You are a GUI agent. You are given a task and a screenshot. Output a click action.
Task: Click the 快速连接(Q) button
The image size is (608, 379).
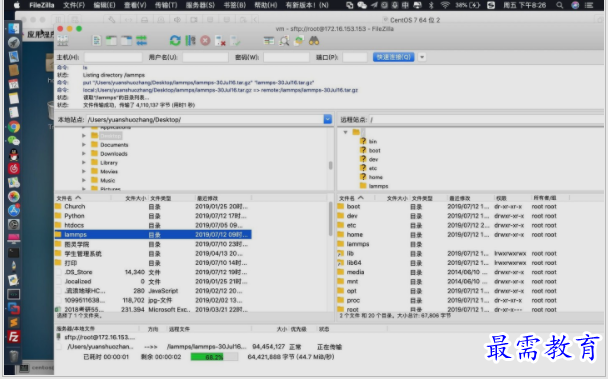394,57
